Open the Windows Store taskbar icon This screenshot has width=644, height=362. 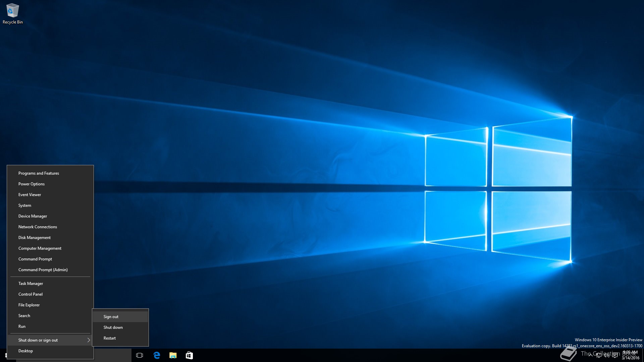pos(189,355)
